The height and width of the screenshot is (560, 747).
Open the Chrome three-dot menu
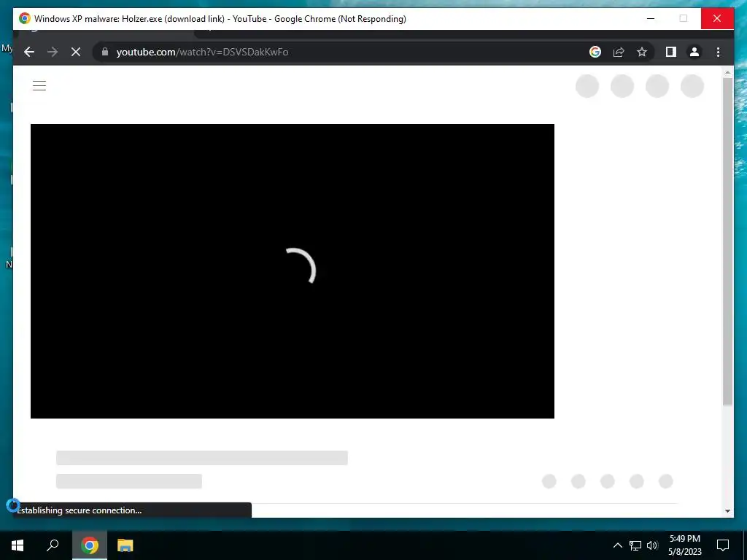click(x=718, y=52)
